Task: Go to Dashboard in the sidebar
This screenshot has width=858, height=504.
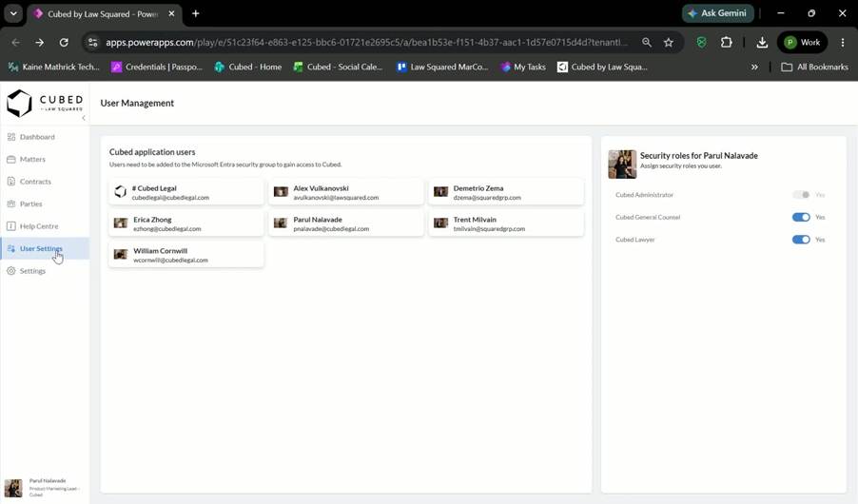Action: [x=45, y=137]
